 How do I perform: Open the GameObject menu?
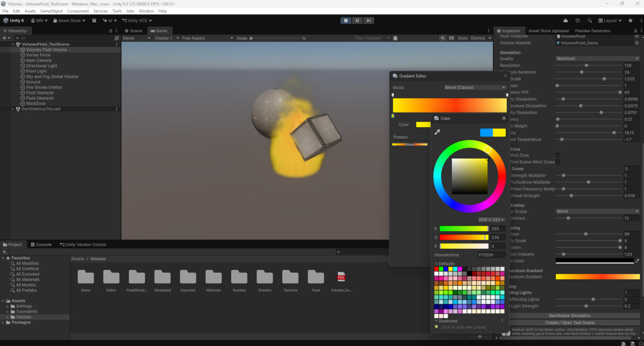pyautogui.click(x=52, y=11)
